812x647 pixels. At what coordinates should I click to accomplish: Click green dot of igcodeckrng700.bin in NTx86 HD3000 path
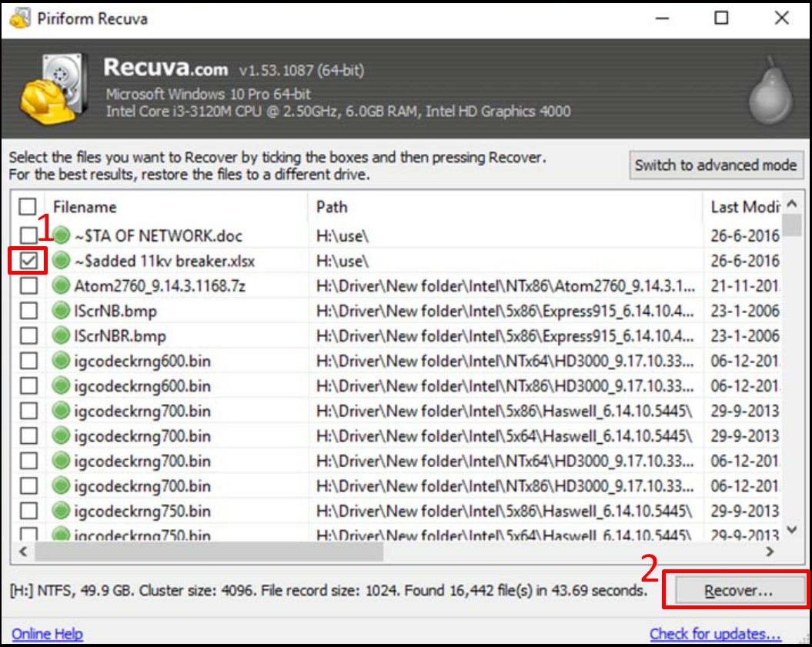[61, 485]
